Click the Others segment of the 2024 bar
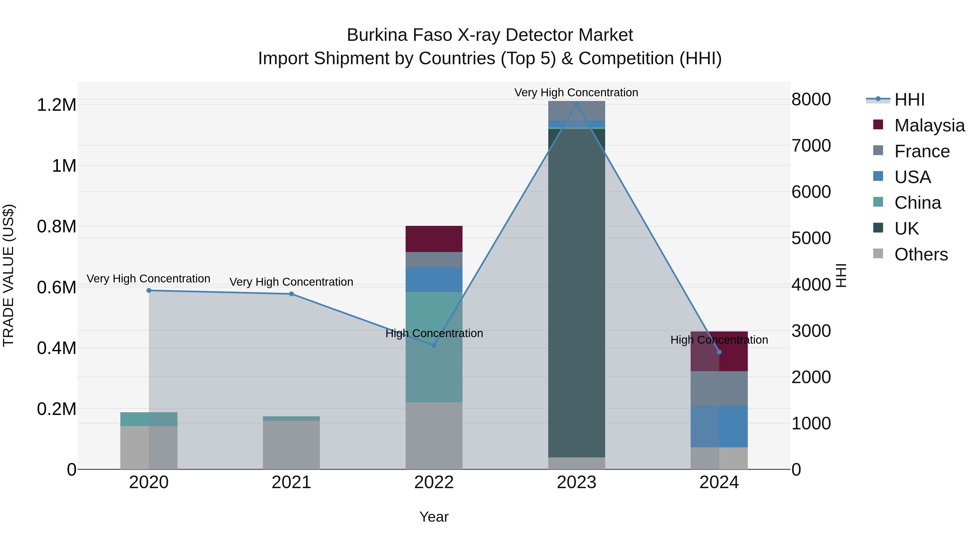The image size is (980, 551). 719,458
